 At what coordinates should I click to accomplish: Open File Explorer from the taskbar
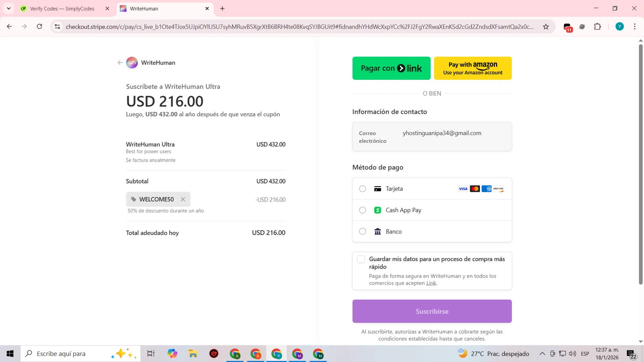coord(193,354)
